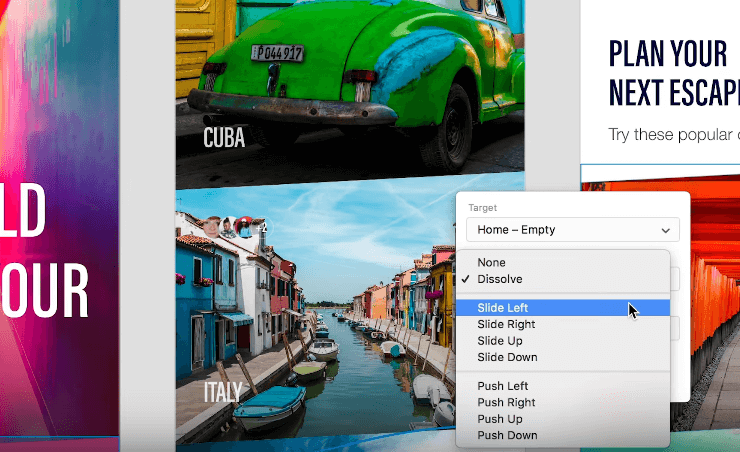Select the 'Try these popular' text line
The width and height of the screenshot is (740, 452).
click(674, 134)
